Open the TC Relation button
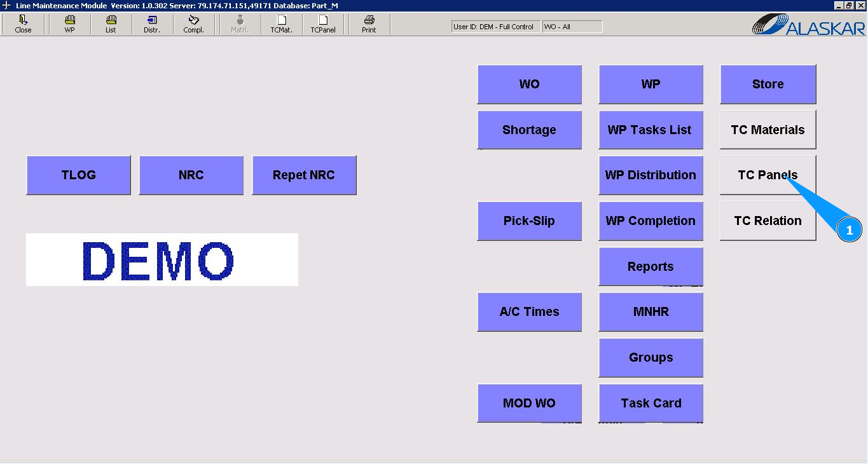The width and height of the screenshot is (868, 464). 768,221
